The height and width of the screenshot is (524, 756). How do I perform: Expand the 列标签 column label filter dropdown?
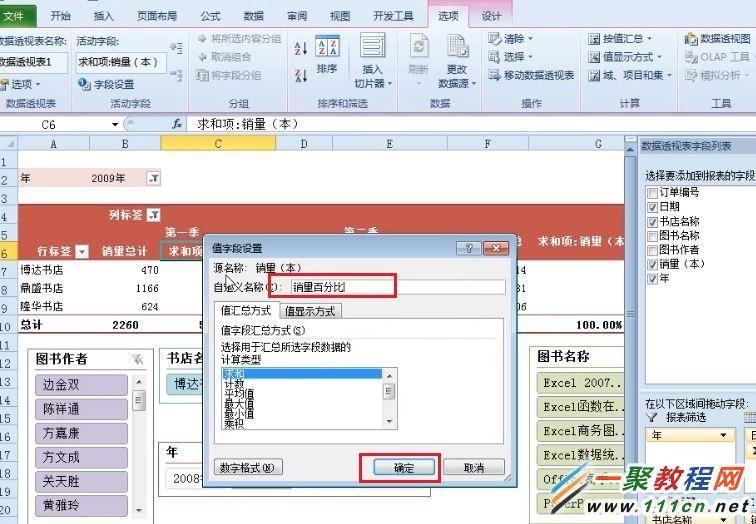pos(153,215)
